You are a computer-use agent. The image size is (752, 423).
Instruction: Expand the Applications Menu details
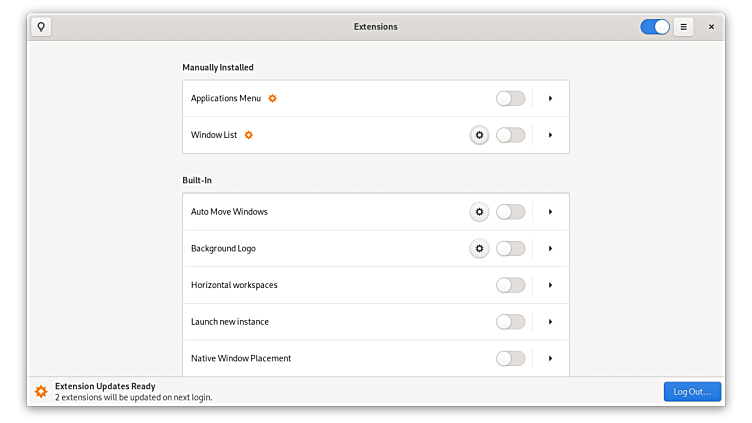[550, 99]
